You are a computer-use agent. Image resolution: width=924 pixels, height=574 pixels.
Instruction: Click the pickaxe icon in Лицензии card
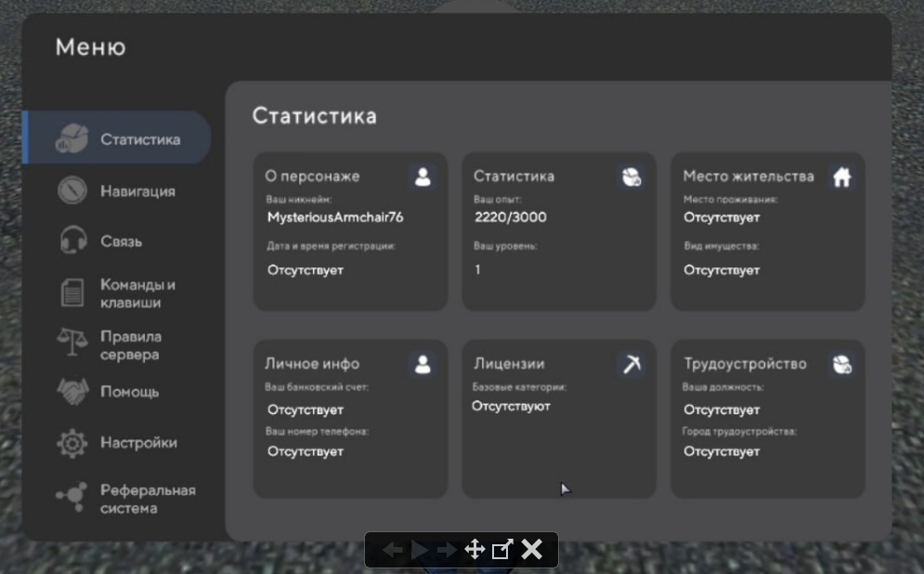click(631, 364)
